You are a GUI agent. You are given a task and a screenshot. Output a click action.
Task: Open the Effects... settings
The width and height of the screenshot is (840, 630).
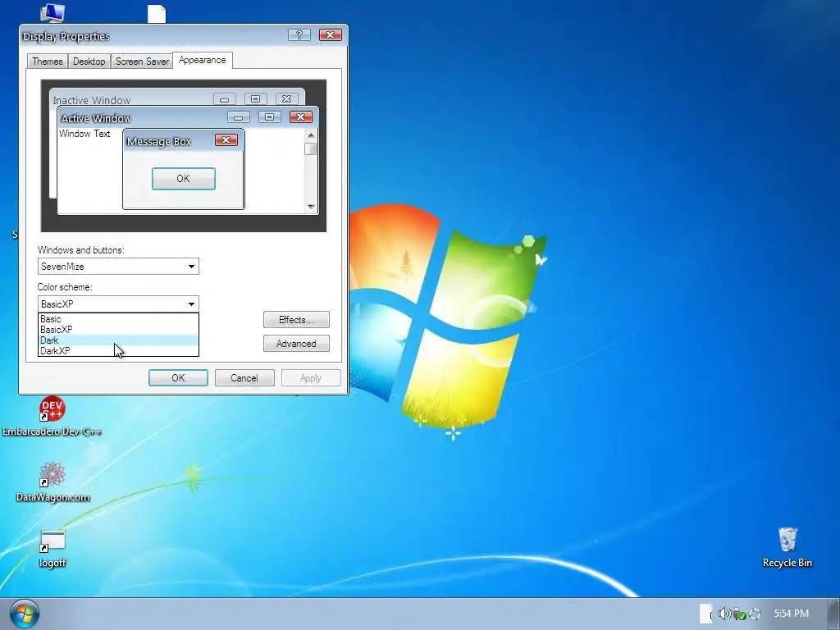pyautogui.click(x=296, y=320)
